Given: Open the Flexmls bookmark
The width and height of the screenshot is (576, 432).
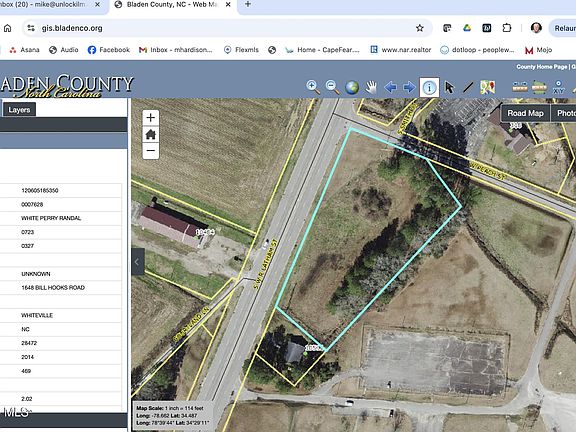Looking at the screenshot, I should (241, 50).
